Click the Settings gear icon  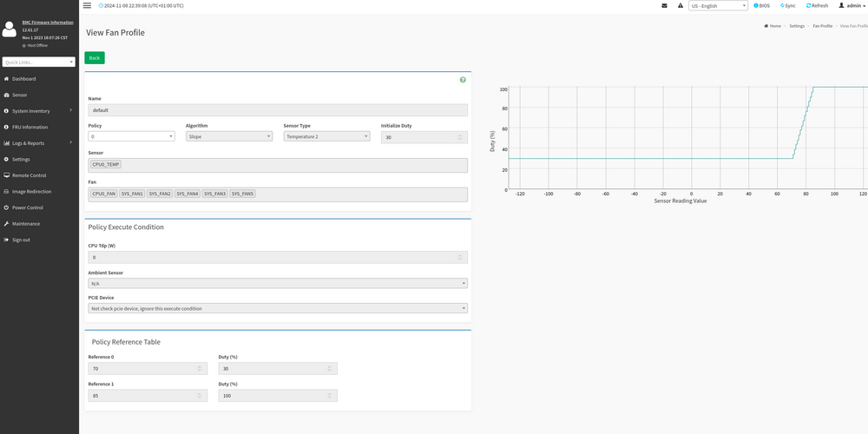tap(6, 159)
